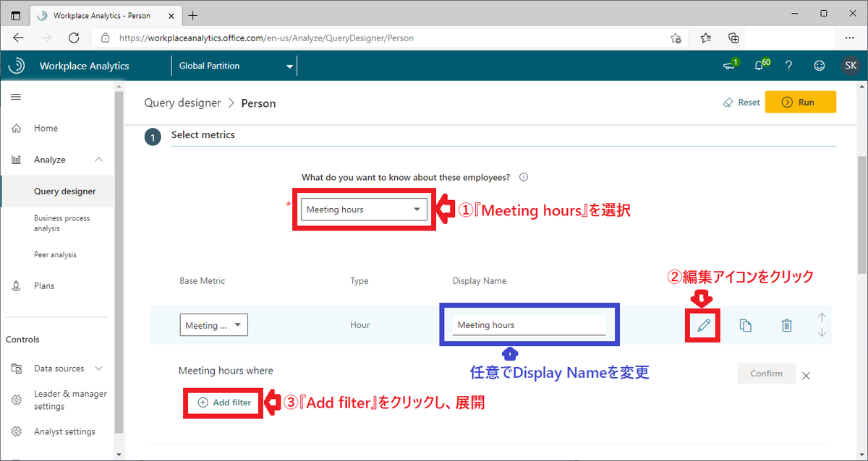Open the browser settings ellipsis menu

tap(850, 38)
